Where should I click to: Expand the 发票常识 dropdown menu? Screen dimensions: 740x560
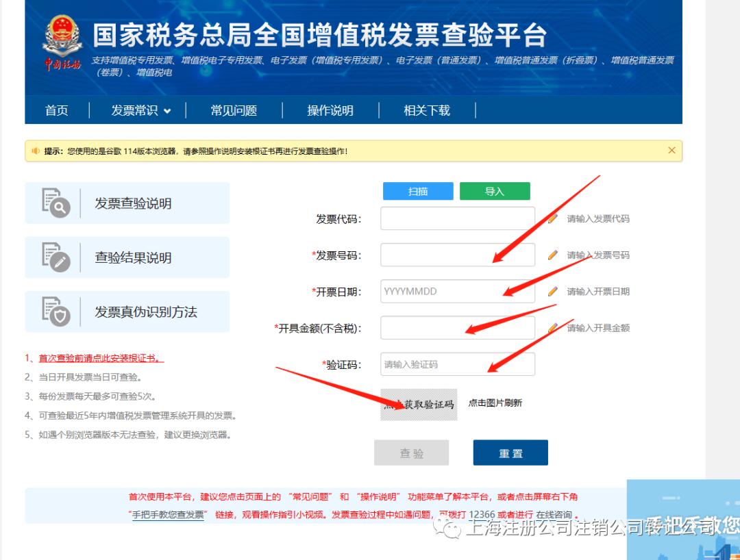point(134,110)
